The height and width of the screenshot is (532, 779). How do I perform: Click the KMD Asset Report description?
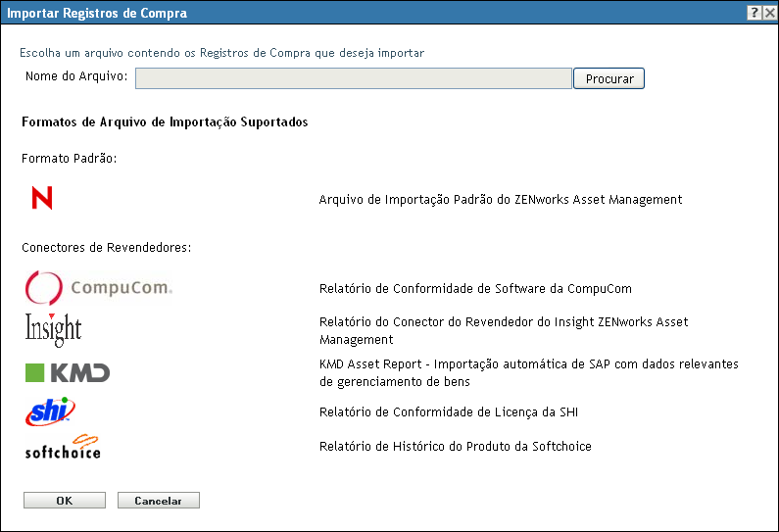coord(528,372)
